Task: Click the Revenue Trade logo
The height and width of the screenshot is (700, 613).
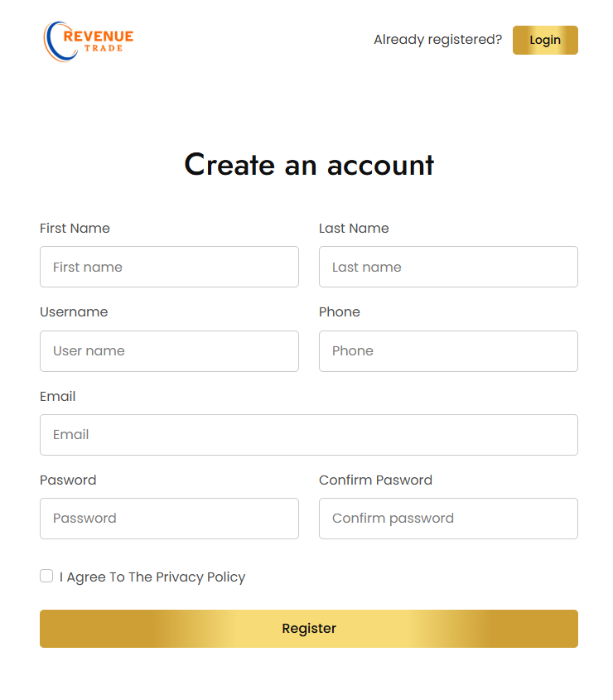Action: point(89,41)
